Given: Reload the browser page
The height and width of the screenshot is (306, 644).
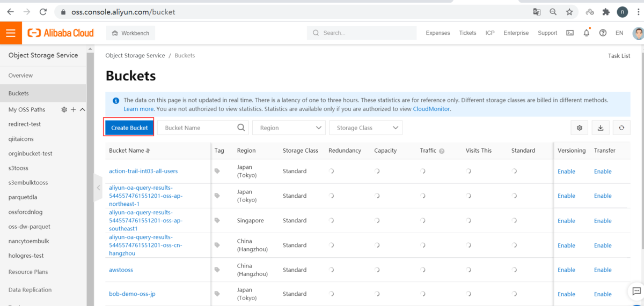Looking at the screenshot, I should (x=43, y=12).
